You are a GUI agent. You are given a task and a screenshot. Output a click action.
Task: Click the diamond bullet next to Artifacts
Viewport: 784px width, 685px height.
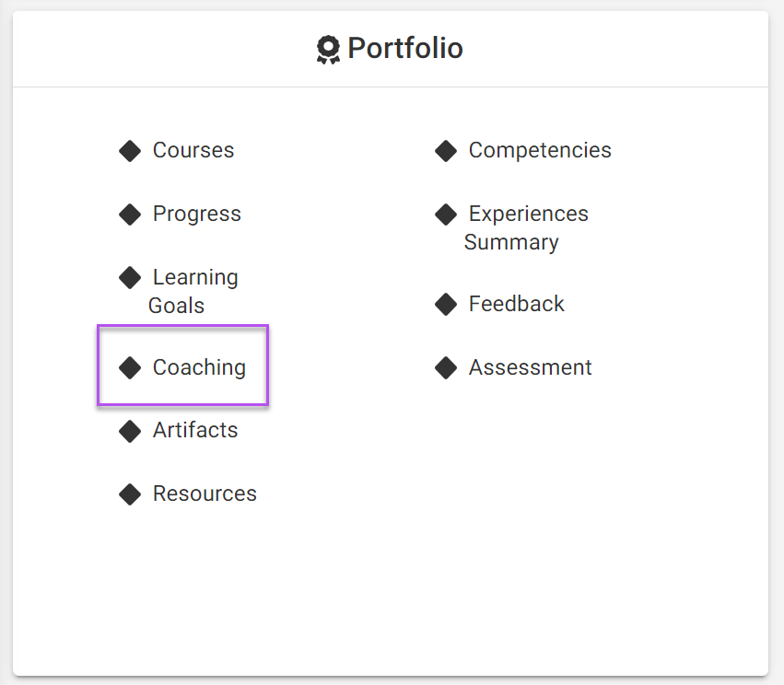pyautogui.click(x=130, y=431)
